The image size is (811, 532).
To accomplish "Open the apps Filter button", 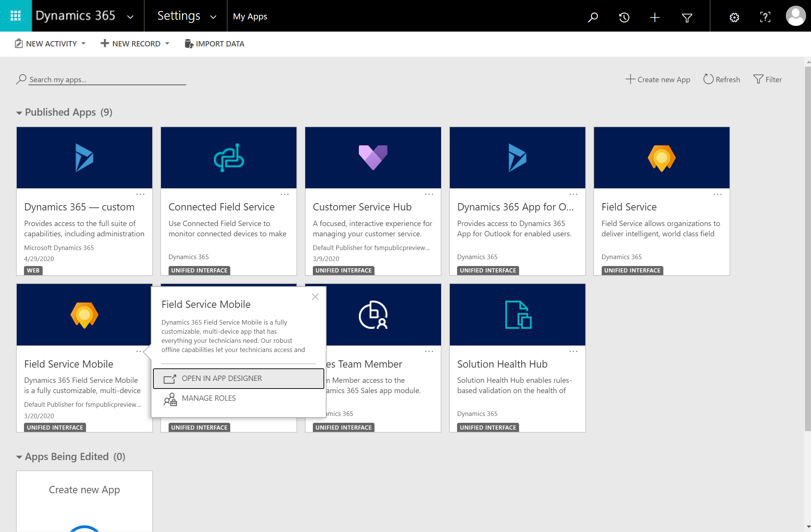I will point(768,80).
